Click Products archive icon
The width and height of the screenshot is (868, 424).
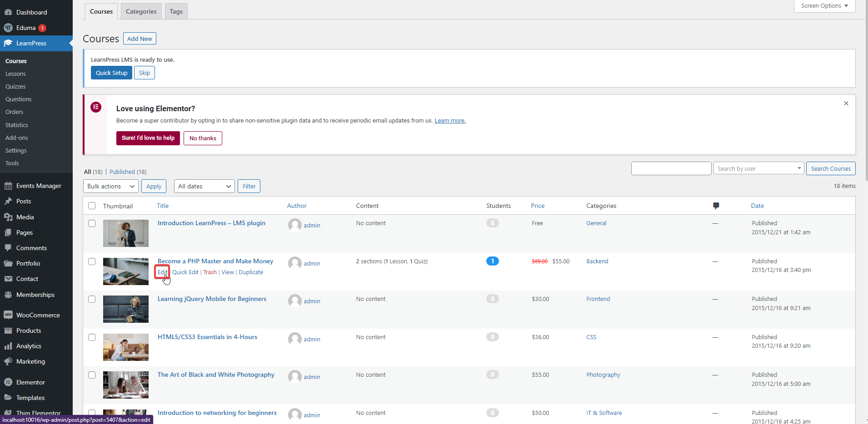(8, 330)
